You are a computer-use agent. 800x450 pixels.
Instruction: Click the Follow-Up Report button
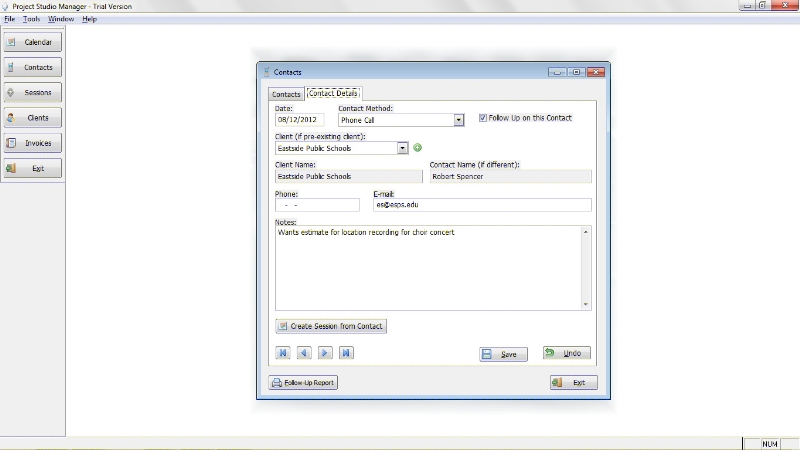pyautogui.click(x=304, y=383)
